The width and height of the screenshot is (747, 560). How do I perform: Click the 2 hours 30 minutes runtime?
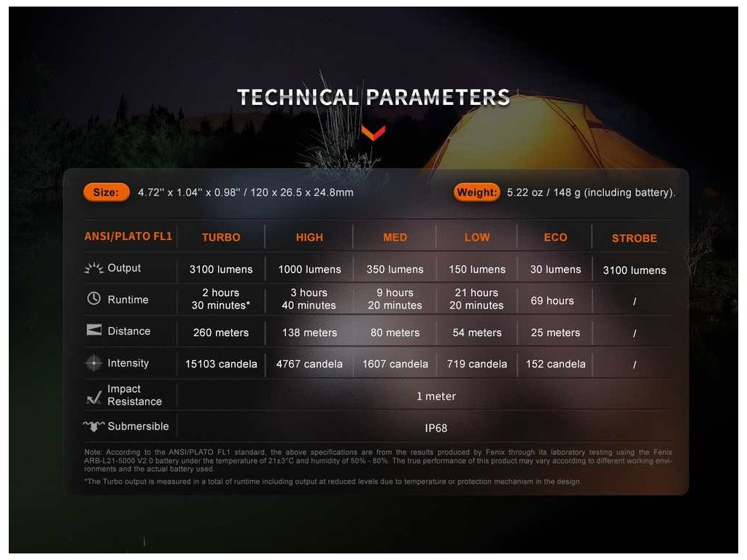[x=220, y=298]
